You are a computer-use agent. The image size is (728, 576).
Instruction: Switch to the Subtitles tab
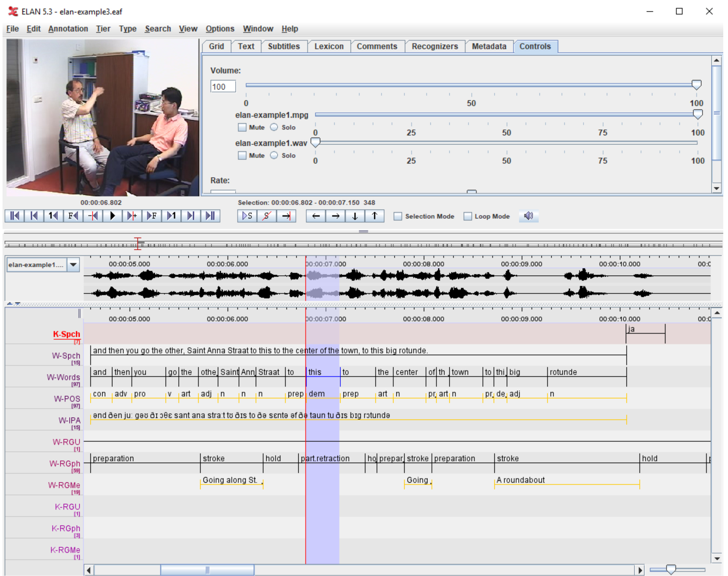[284, 46]
